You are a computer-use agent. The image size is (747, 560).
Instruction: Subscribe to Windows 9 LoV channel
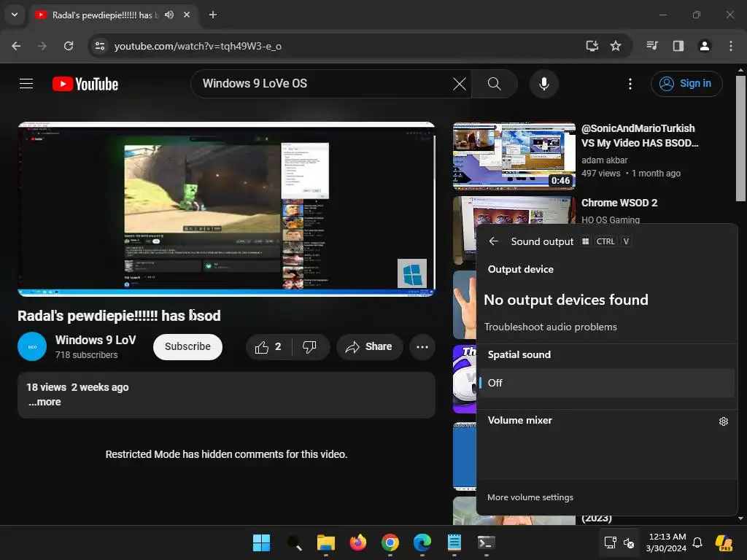[x=187, y=346]
